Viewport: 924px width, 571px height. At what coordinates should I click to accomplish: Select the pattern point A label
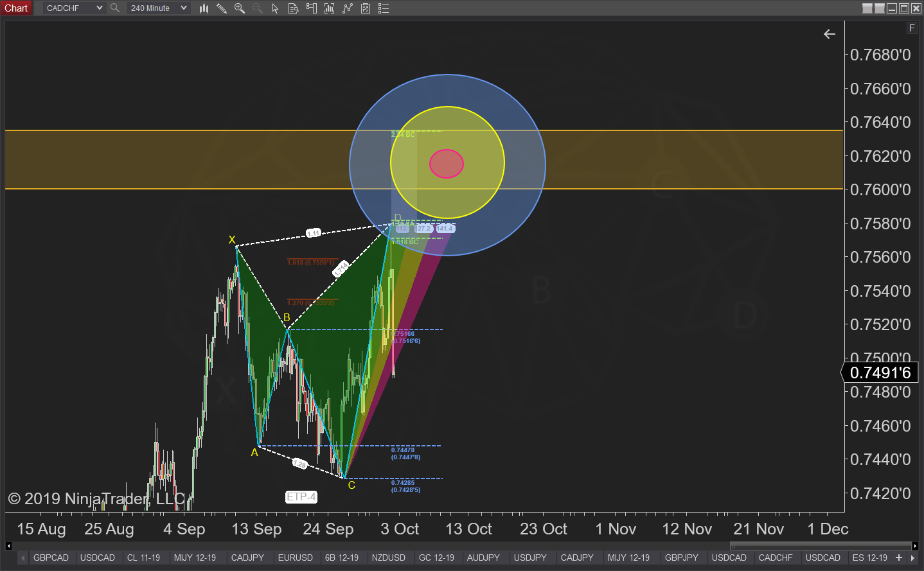click(254, 452)
